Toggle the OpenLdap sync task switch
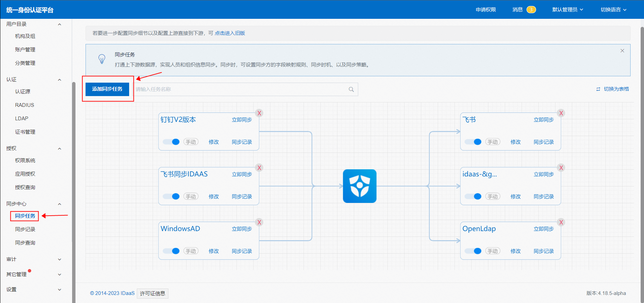 [473, 251]
